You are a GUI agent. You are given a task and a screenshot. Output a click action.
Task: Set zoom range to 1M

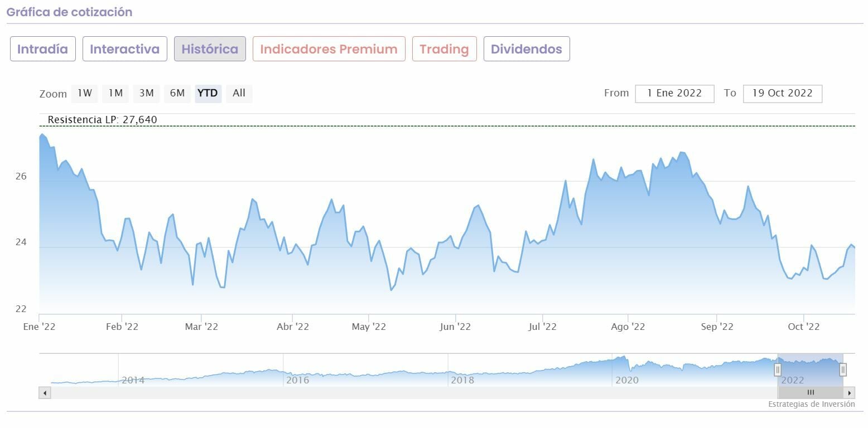[x=115, y=93]
